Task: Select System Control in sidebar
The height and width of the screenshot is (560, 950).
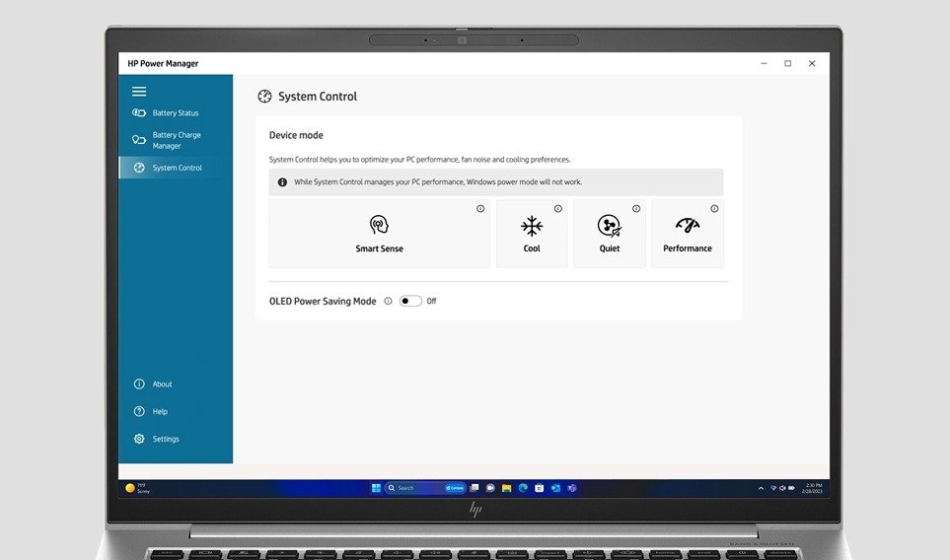Action: click(x=176, y=168)
